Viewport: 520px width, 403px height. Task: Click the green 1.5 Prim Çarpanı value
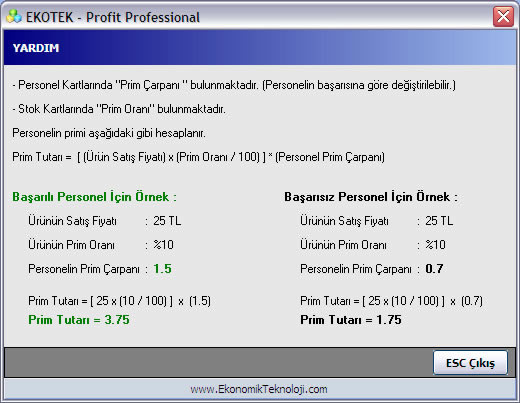162,269
